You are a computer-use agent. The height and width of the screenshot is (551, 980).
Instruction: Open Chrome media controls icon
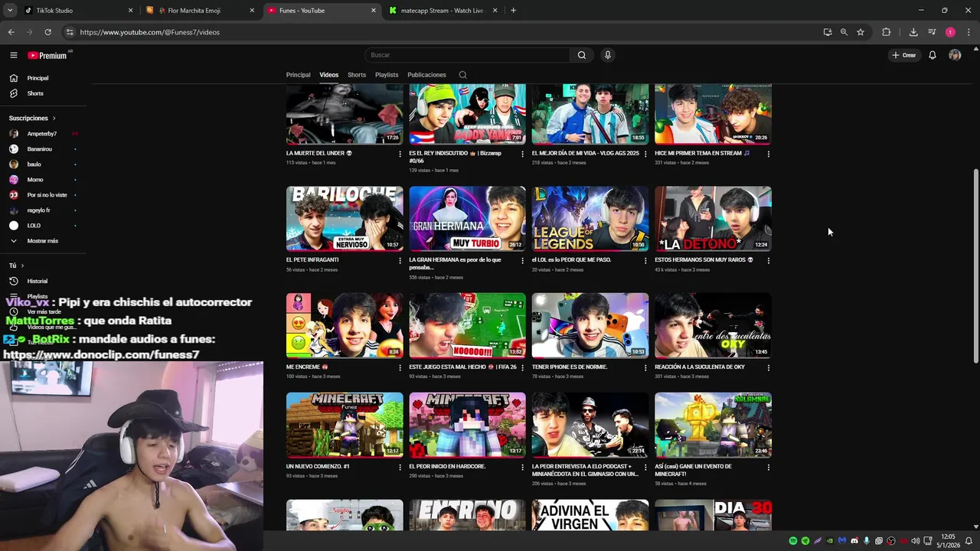point(932,32)
